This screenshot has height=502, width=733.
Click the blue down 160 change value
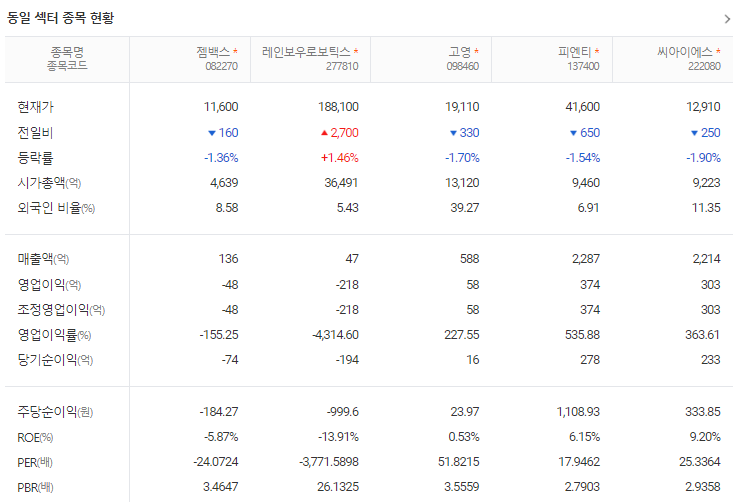(x=223, y=133)
